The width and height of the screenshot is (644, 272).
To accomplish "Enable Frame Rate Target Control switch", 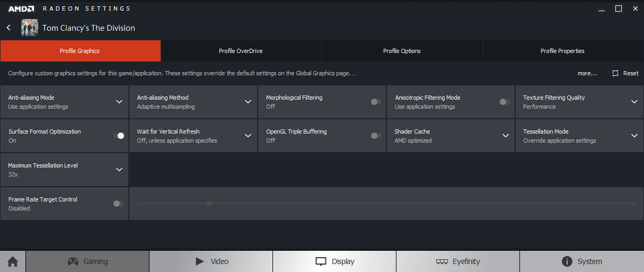I will coord(119,204).
